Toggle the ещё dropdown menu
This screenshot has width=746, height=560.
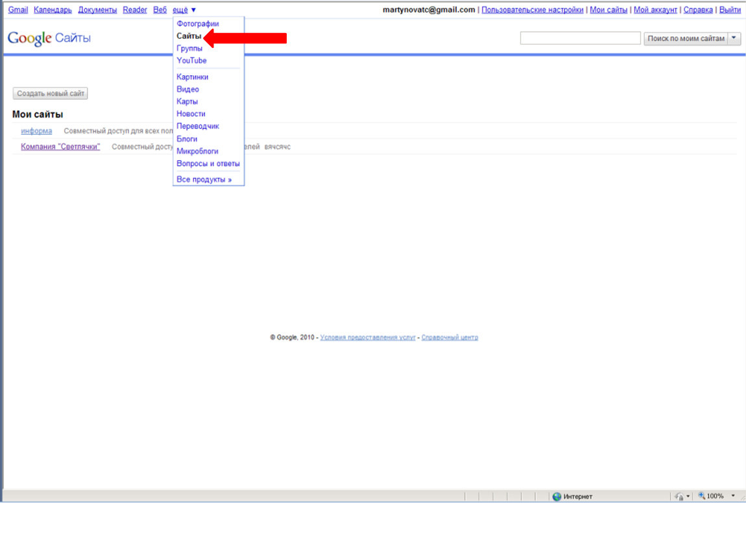point(184,10)
